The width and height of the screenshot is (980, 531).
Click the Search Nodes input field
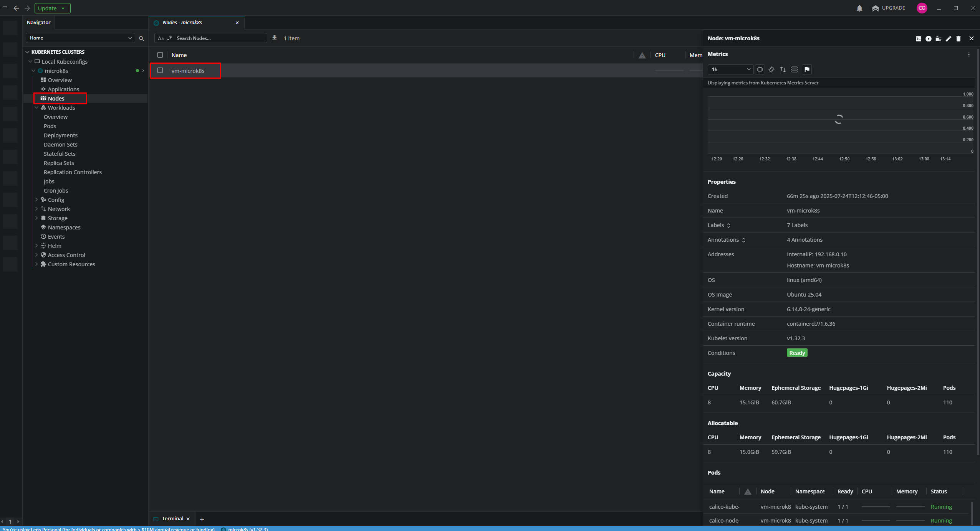point(220,38)
